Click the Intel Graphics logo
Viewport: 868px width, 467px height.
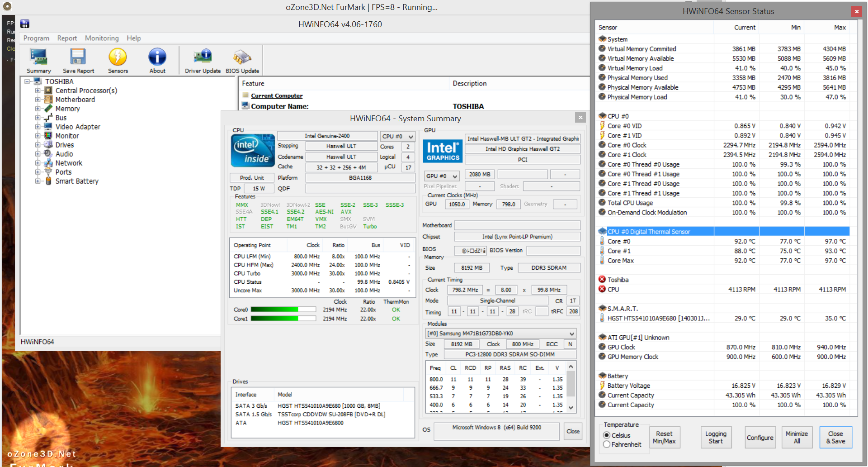click(443, 151)
